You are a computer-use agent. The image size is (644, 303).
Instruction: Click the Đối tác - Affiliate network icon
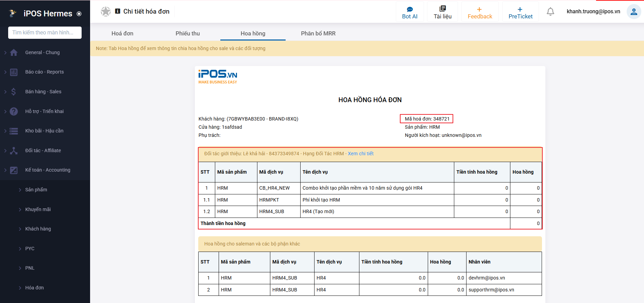(x=14, y=150)
